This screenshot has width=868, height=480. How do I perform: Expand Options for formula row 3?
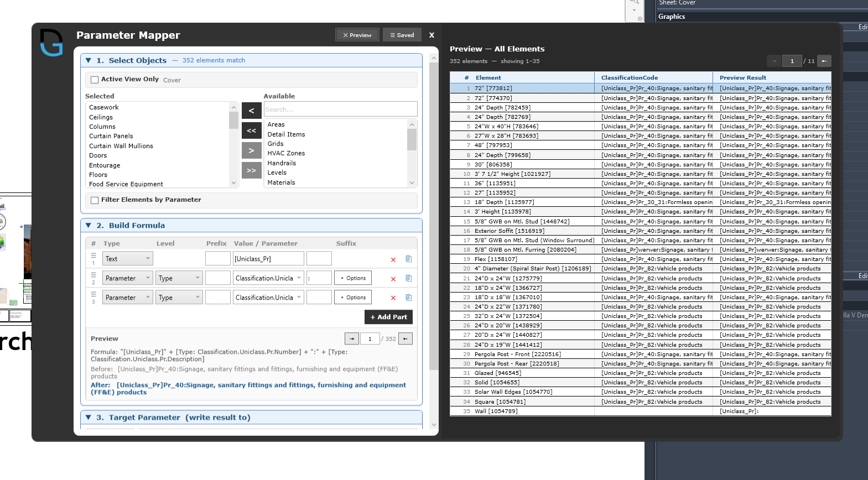pyautogui.click(x=353, y=298)
